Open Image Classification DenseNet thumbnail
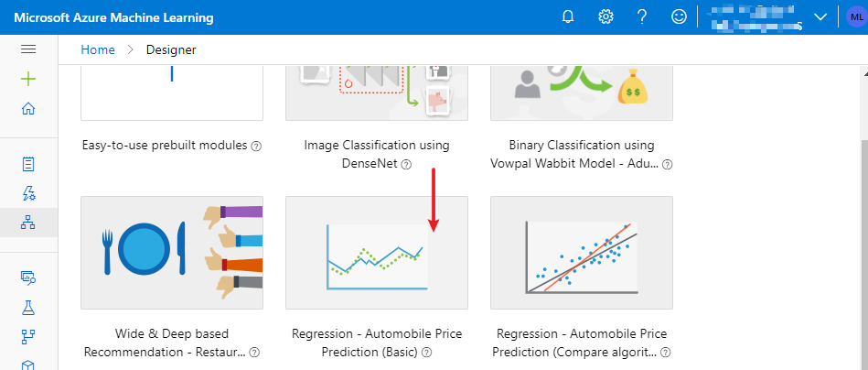The height and width of the screenshot is (370, 868). click(377, 92)
